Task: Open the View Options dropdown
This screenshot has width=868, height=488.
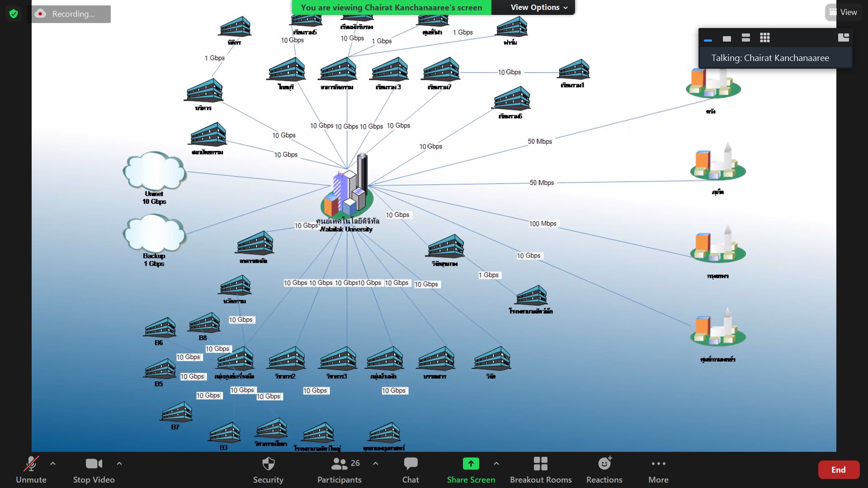Action: (538, 7)
